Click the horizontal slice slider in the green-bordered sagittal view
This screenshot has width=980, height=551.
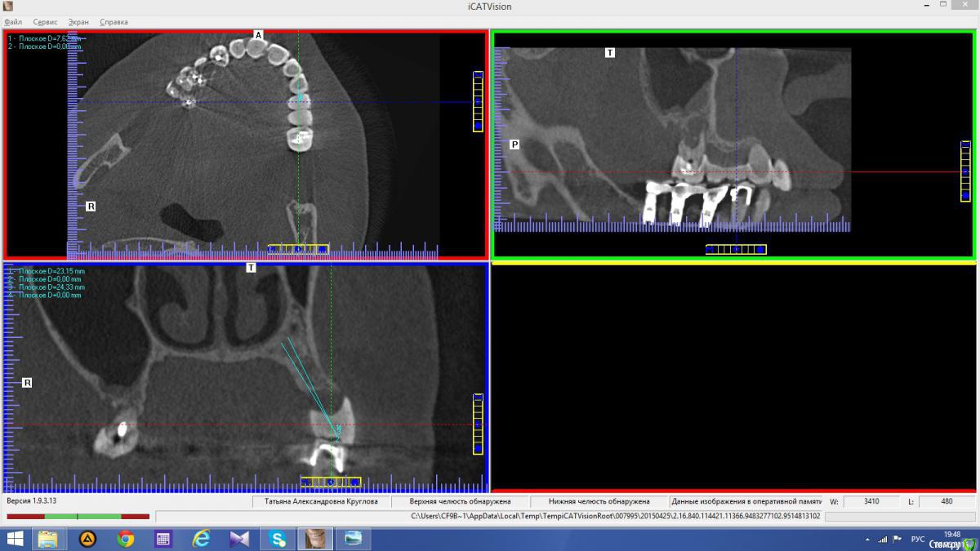pyautogui.click(x=736, y=249)
